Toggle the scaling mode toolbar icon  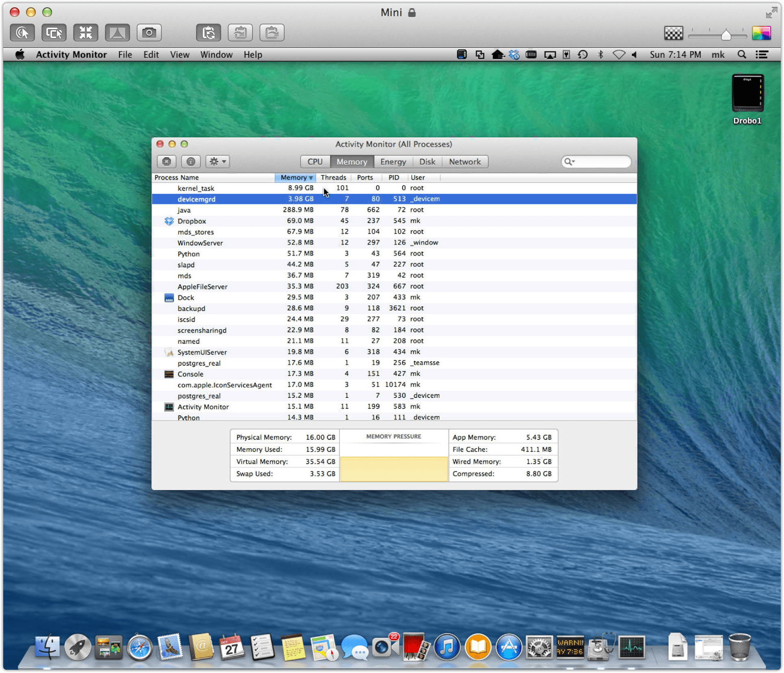85,33
